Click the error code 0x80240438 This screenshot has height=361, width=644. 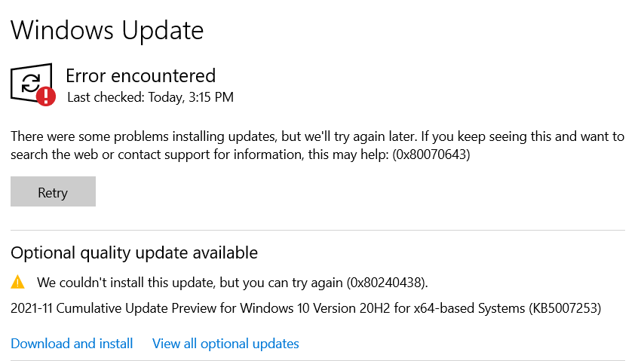click(x=387, y=283)
